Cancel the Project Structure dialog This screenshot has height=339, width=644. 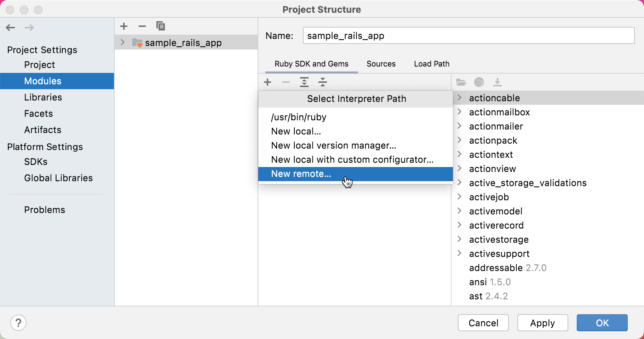pos(483,323)
